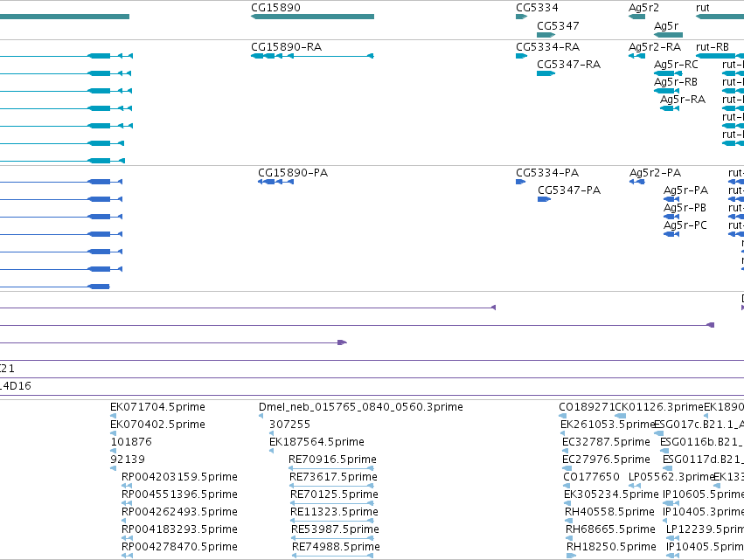
Task: Open the EK305234.5prime EST label
Action: pos(612,494)
